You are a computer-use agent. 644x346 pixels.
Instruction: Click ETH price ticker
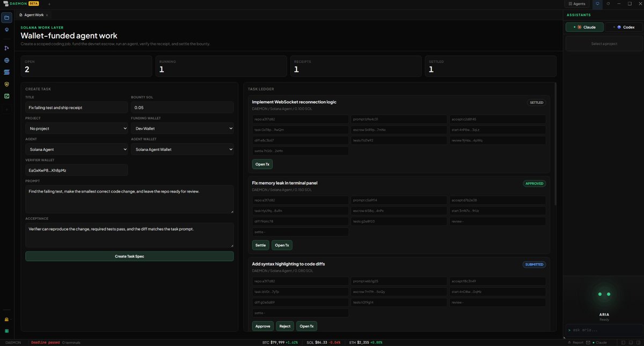click(365, 342)
